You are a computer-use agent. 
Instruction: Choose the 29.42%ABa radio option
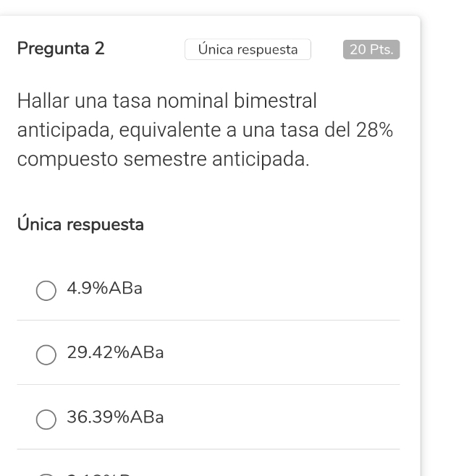[x=46, y=354]
